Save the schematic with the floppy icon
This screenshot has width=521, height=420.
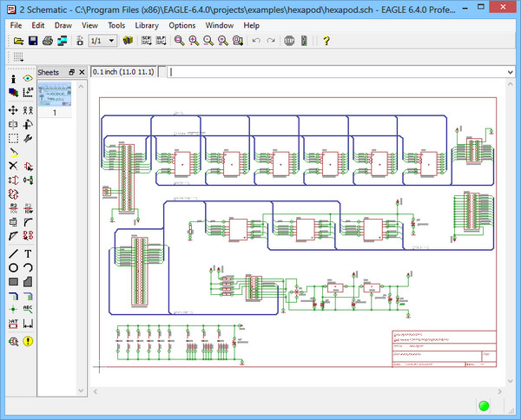pyautogui.click(x=32, y=41)
